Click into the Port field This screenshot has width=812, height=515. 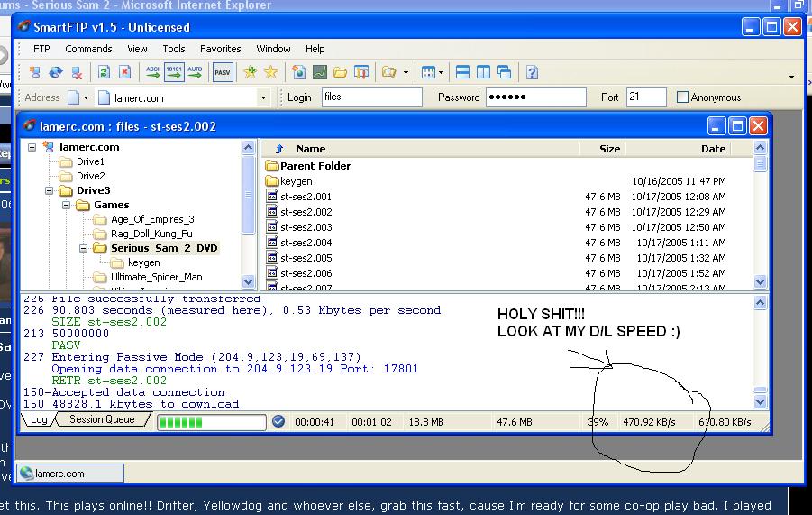646,97
